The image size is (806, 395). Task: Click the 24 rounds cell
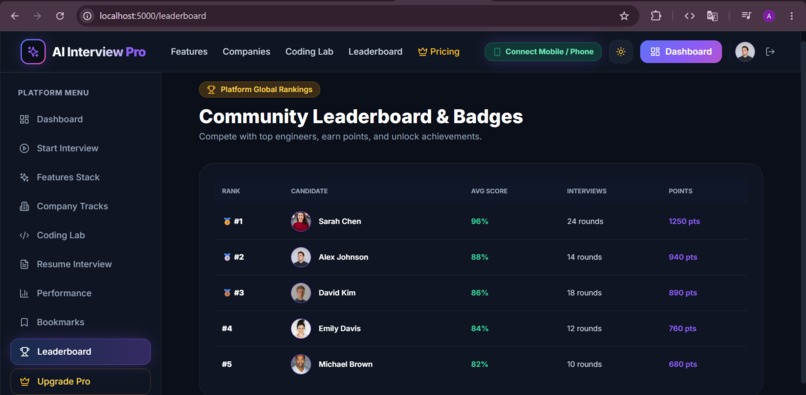(585, 221)
